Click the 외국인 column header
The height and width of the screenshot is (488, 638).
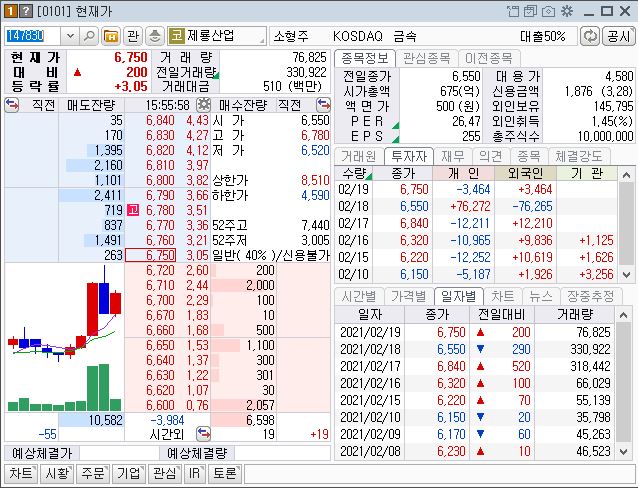[525, 173]
